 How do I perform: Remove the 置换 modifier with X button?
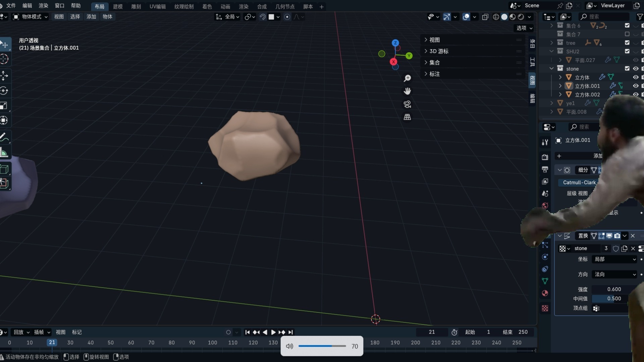(x=633, y=236)
